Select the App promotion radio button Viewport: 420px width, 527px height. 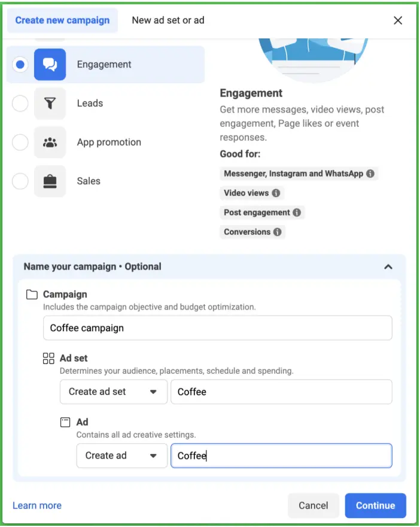pos(20,143)
